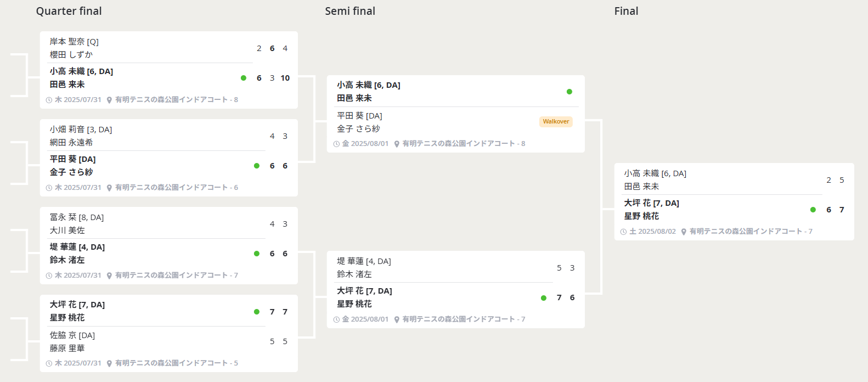Click the venue text in the final match footer
Screen dimensions: 868x382
[750, 232]
